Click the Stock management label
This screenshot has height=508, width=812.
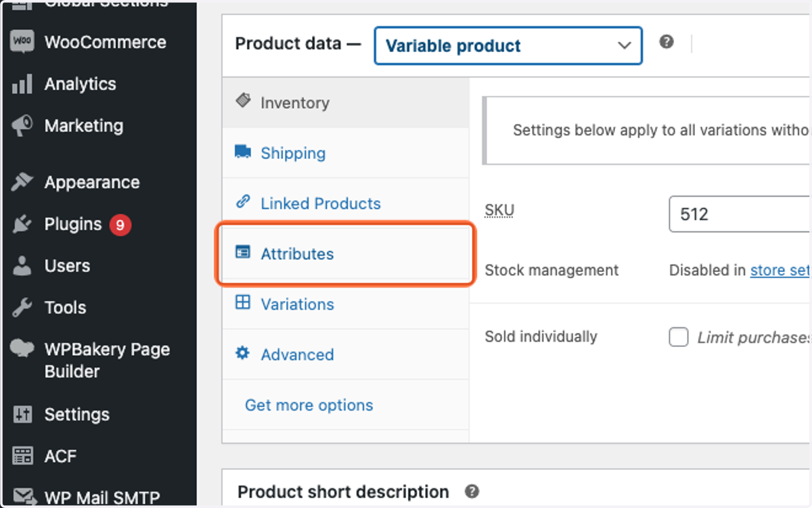(551, 270)
